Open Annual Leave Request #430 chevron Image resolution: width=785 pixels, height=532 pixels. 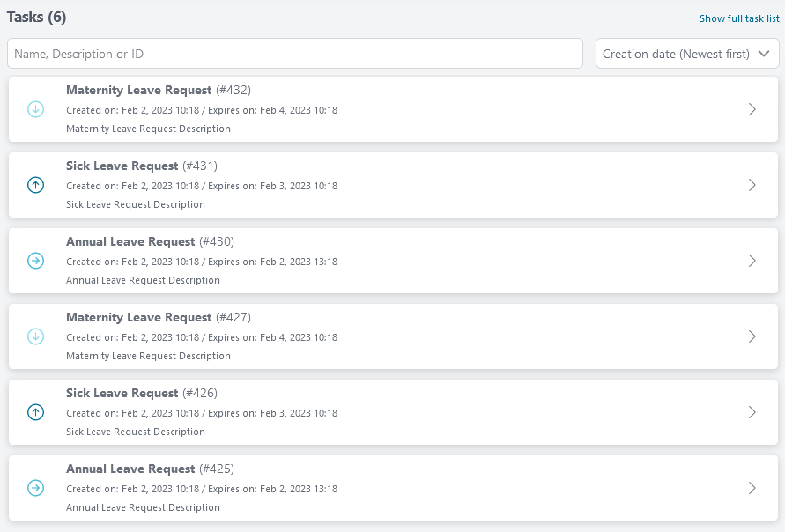[752, 261]
